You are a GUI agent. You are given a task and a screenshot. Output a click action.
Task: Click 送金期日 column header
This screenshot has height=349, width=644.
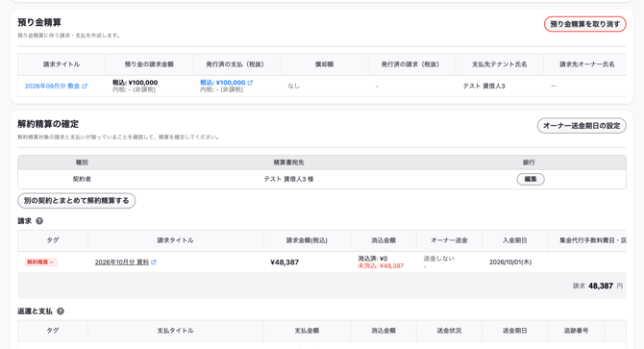514,331
